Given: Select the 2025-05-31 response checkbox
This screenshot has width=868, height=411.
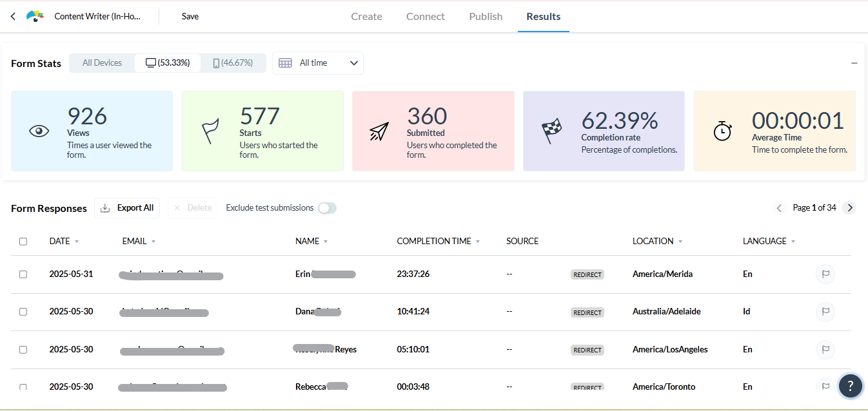Looking at the screenshot, I should (x=23, y=274).
